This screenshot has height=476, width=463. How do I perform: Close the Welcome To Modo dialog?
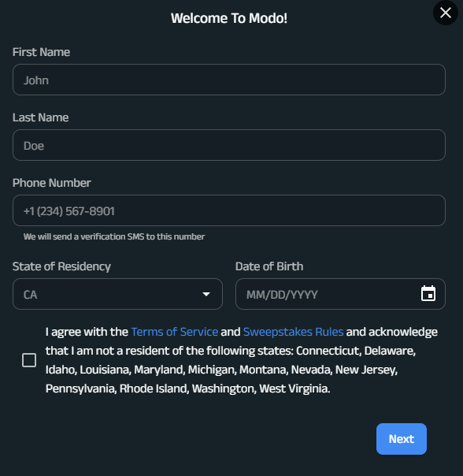click(445, 13)
